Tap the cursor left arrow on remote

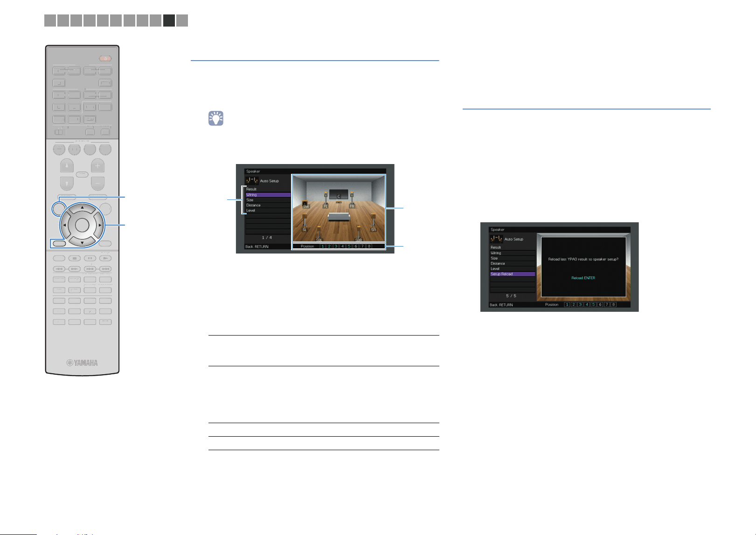click(64, 225)
